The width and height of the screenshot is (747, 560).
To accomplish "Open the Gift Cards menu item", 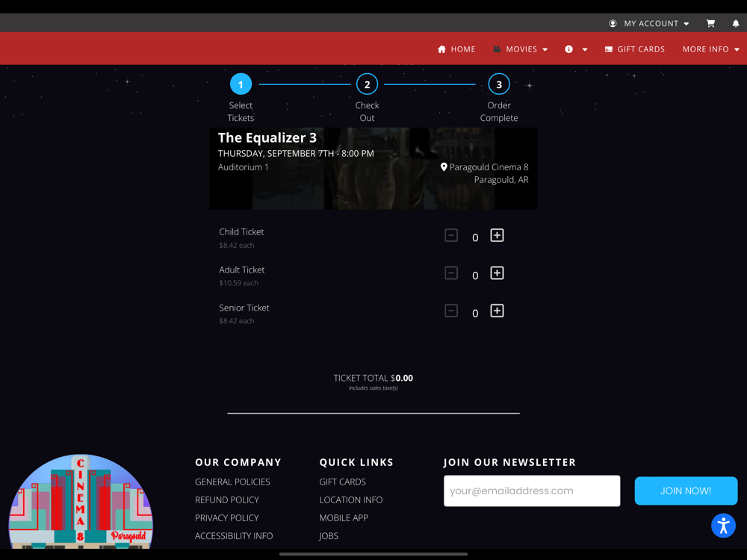I will tap(641, 49).
